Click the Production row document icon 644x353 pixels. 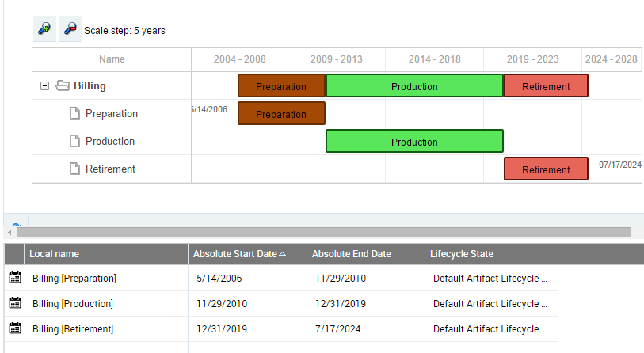(x=75, y=142)
